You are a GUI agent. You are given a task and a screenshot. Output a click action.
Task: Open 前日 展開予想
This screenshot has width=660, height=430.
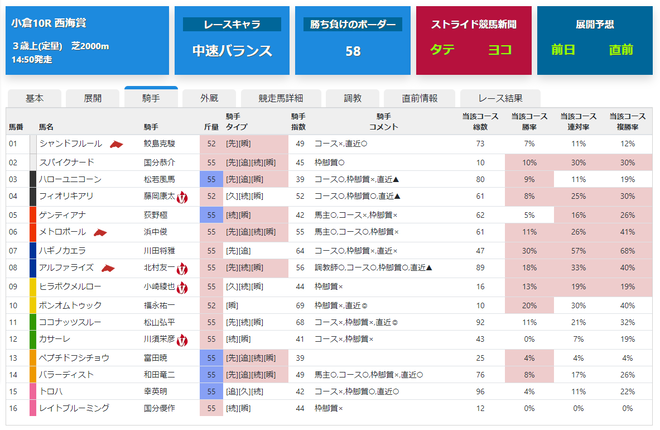point(563,50)
